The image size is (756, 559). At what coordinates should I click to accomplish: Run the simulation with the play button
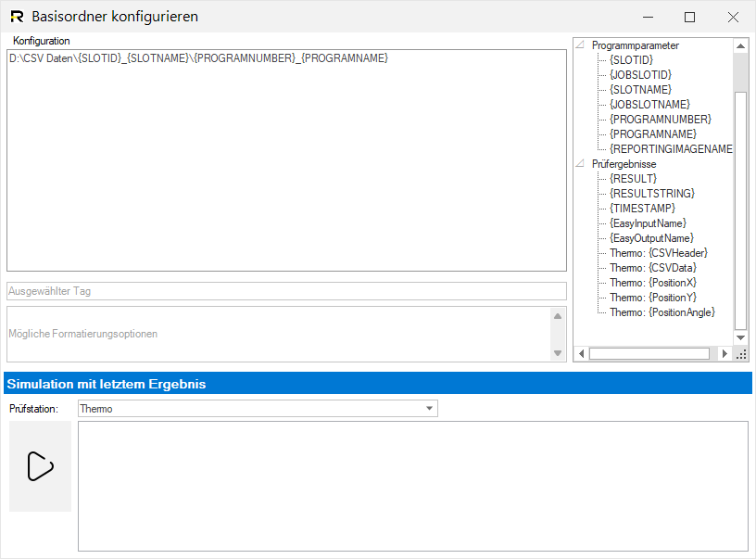[x=40, y=466]
